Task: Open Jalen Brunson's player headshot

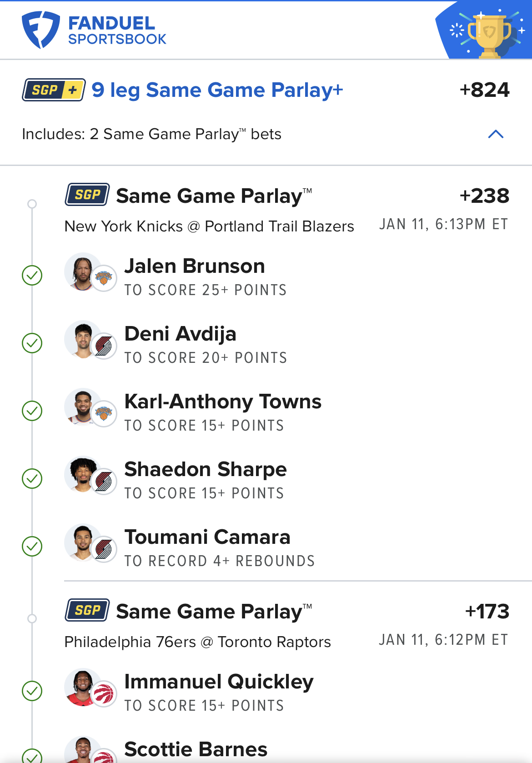Action: [83, 271]
